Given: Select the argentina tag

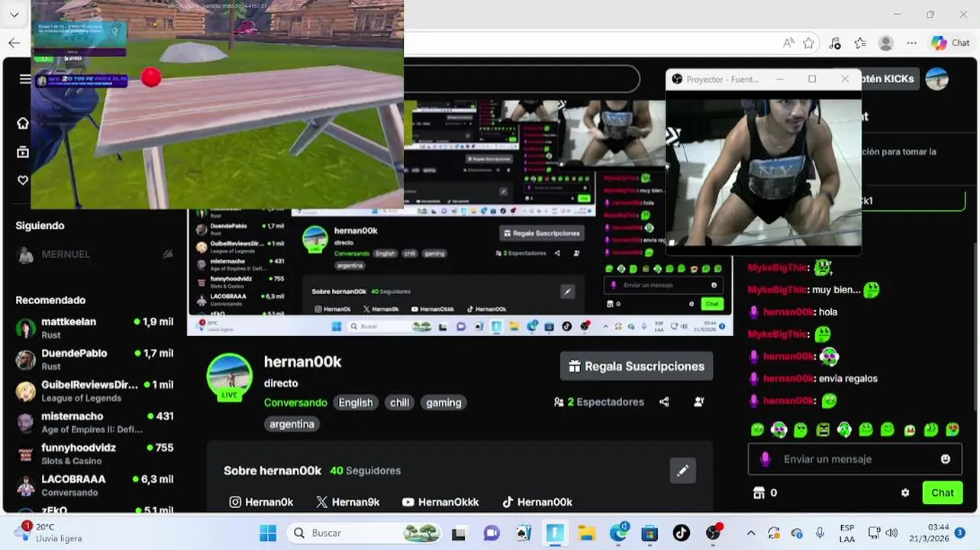Looking at the screenshot, I should point(292,424).
